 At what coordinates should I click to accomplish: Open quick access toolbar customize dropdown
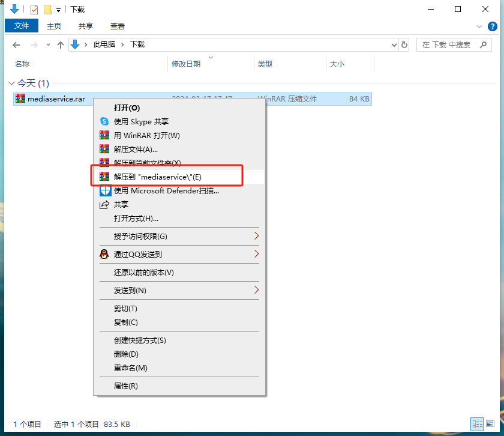[x=59, y=10]
